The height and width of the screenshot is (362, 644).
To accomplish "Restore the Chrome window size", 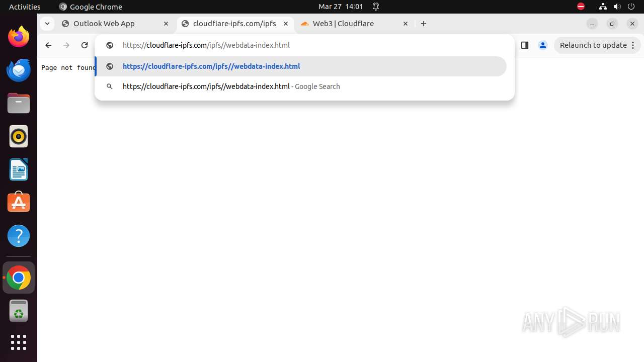I will coord(612,24).
